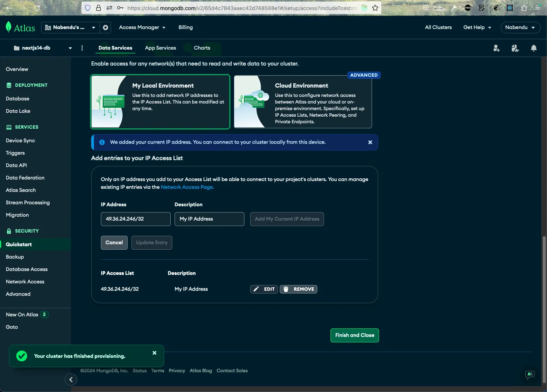The height and width of the screenshot is (392, 547).
Task: Open Billing in the top bar
Action: pos(185,28)
